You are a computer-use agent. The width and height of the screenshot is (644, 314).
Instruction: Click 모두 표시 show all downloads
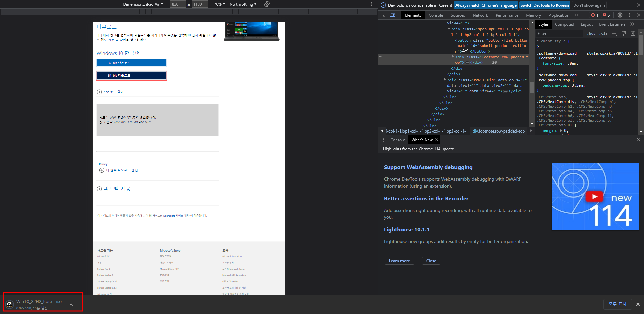click(618, 304)
